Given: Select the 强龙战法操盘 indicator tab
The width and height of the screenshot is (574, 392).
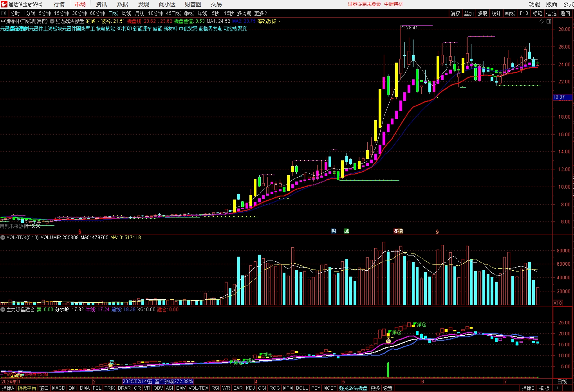Looking at the screenshot, I should tap(354, 388).
